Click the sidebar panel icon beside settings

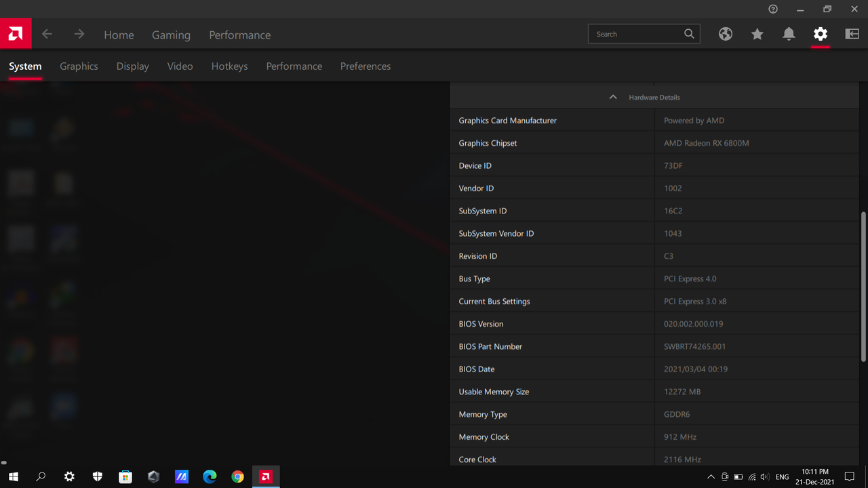click(x=851, y=33)
